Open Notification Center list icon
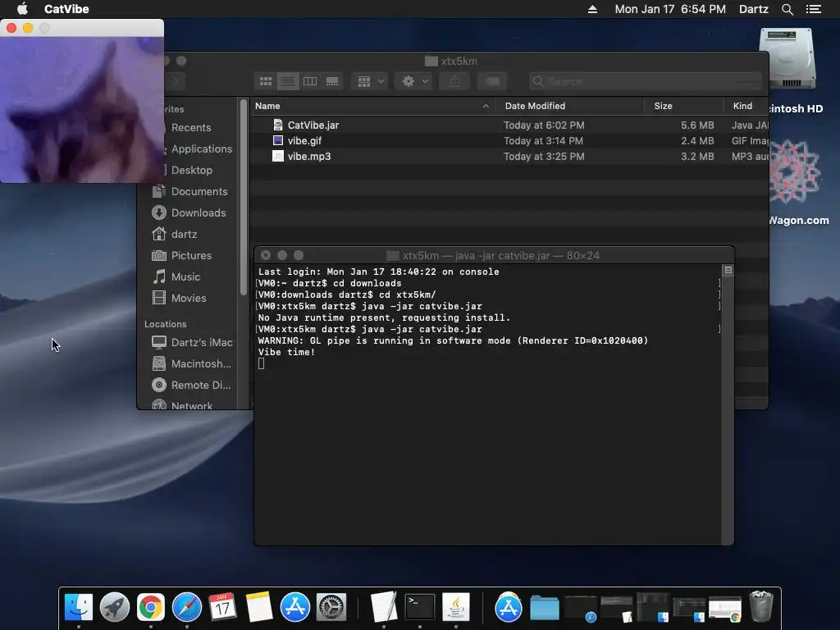 point(814,9)
